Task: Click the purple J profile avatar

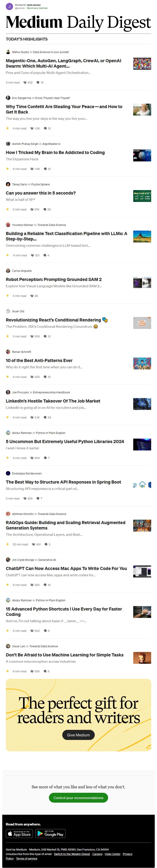Action: click(9, 6)
